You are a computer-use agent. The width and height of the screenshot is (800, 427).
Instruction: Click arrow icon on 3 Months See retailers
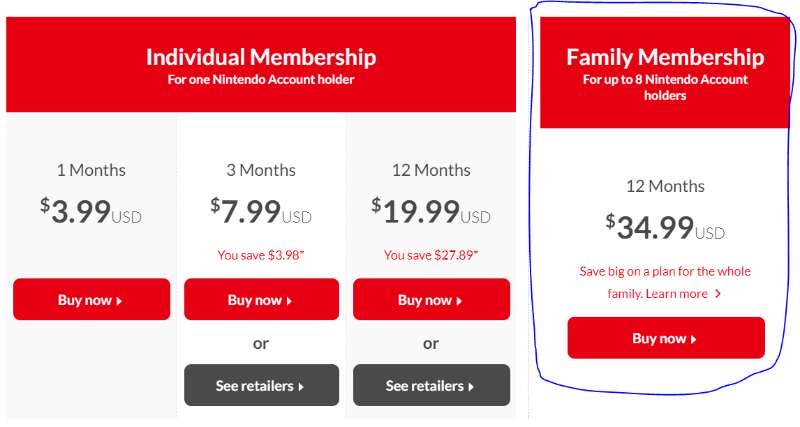coord(301,386)
